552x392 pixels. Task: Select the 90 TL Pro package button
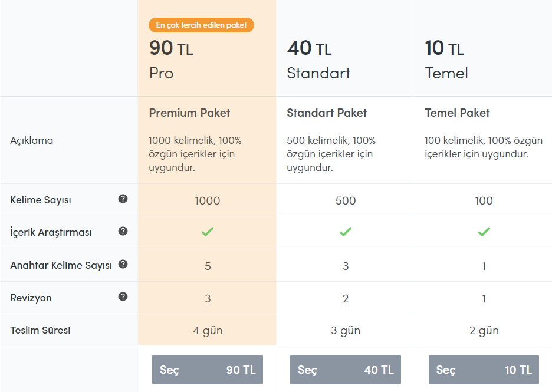208,370
